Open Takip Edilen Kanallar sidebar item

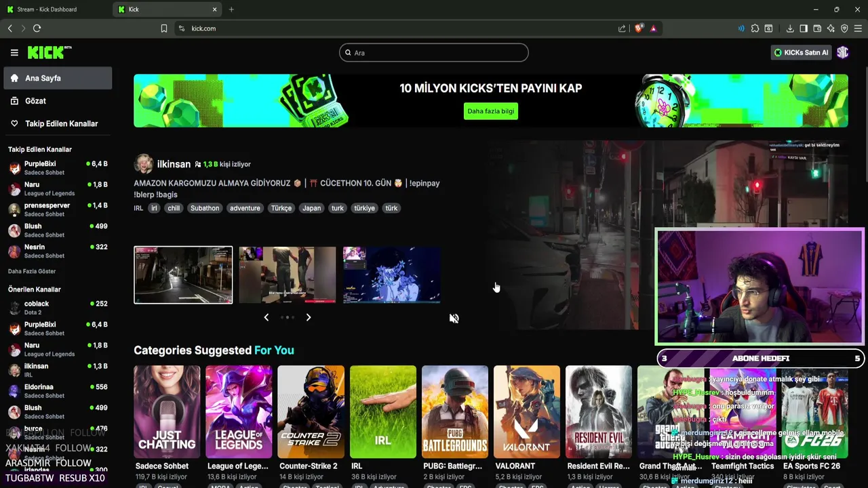click(58, 123)
